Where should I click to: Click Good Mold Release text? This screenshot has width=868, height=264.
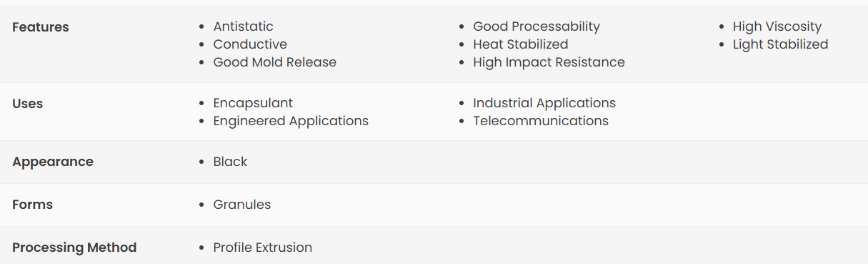pyautogui.click(x=274, y=62)
